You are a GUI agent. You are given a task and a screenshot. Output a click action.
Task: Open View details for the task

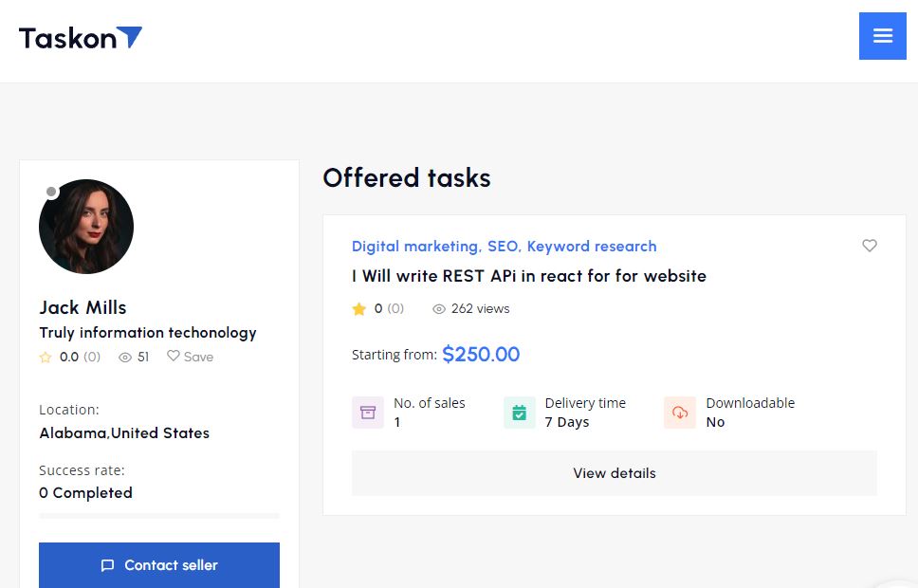pos(615,473)
